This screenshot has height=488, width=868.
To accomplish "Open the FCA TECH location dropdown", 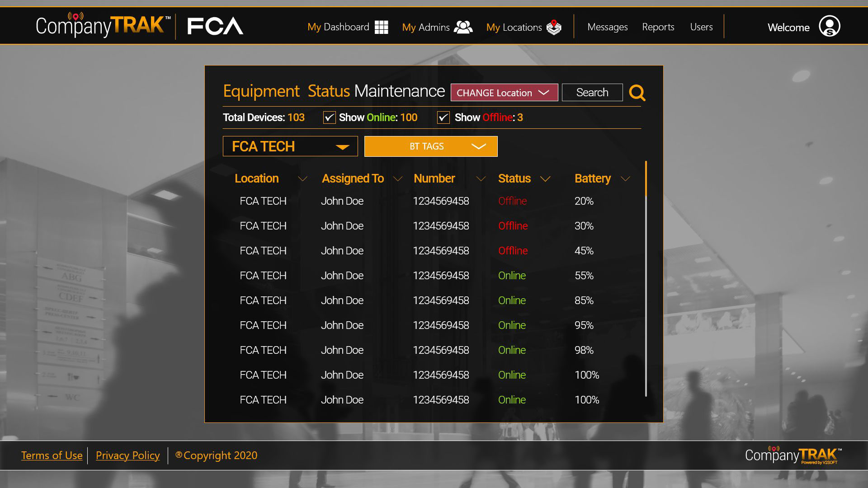I will (x=290, y=146).
